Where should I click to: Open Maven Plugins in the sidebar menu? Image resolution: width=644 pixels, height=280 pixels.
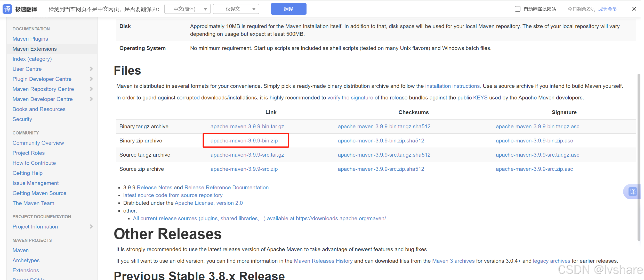[30, 39]
